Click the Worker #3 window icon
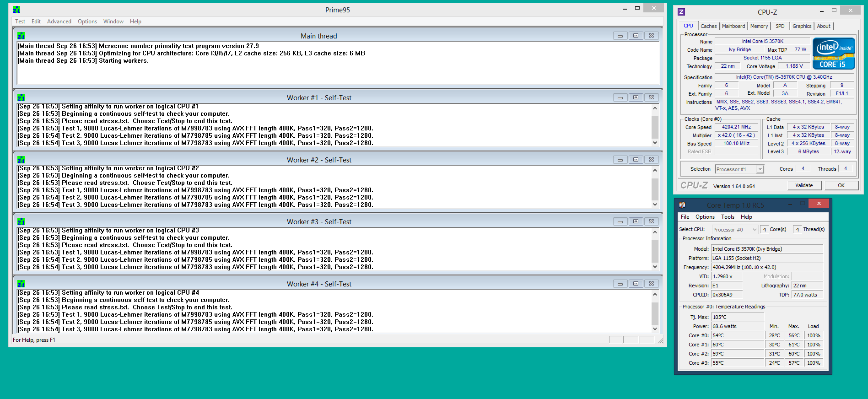The width and height of the screenshot is (868, 399). [21, 221]
